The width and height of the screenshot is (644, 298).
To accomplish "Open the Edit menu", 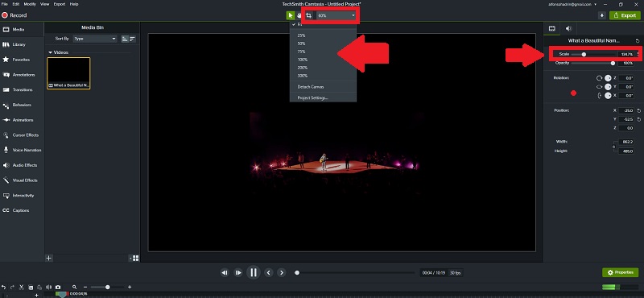I will click(15, 4).
